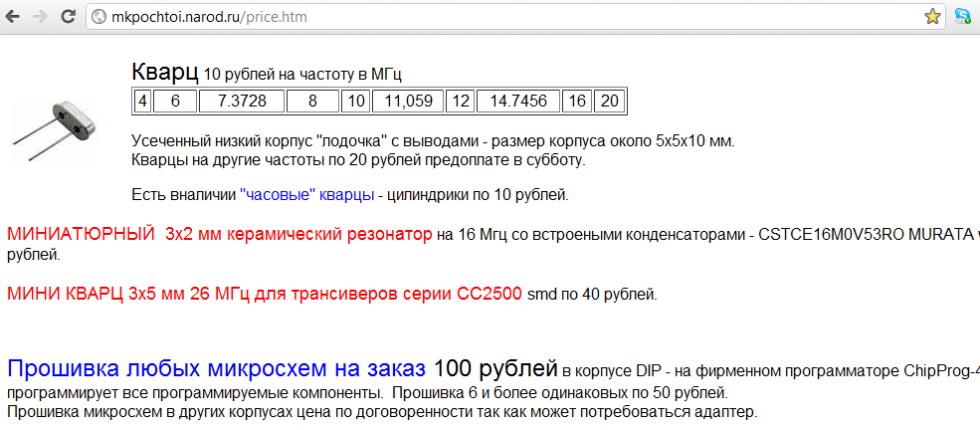Click the Skype extension icon

[x=963, y=17]
